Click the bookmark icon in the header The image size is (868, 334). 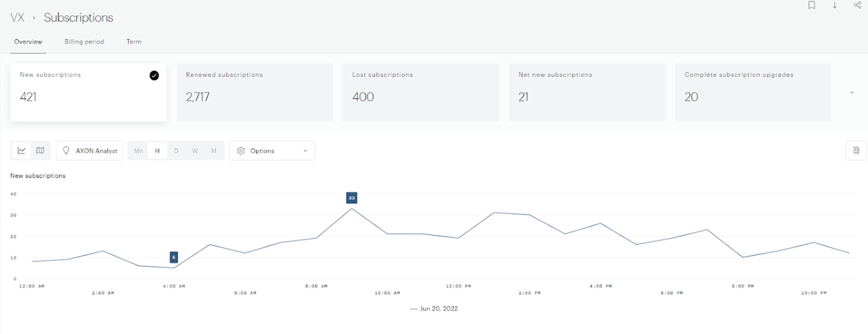(812, 6)
